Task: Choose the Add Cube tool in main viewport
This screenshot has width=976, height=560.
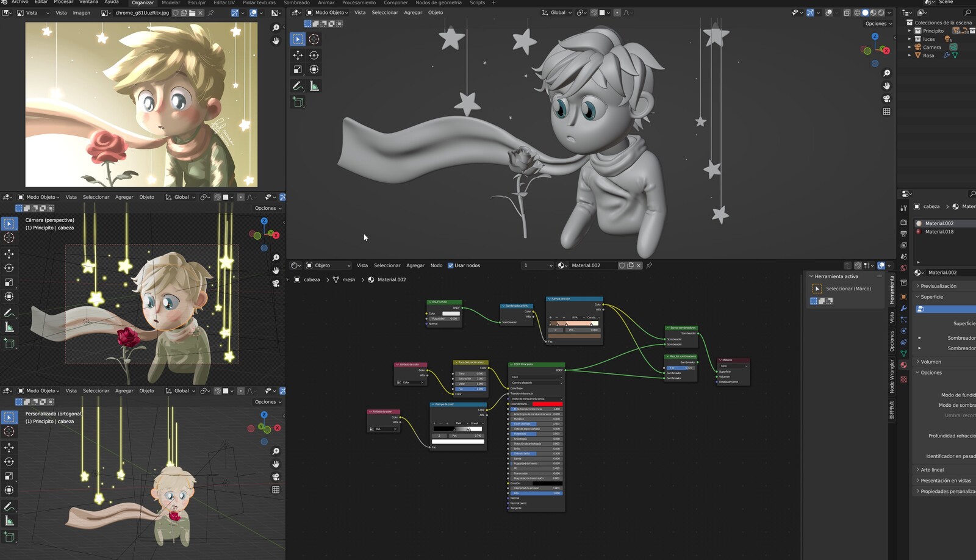Action: pos(298,102)
